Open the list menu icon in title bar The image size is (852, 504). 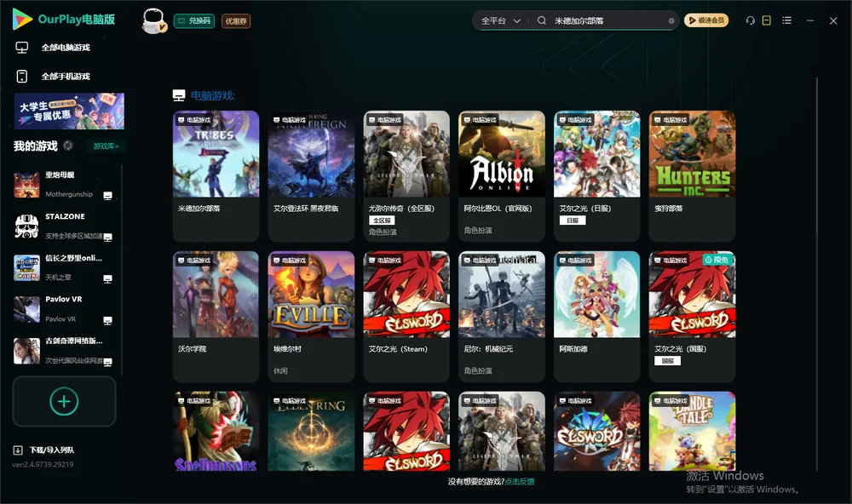tap(786, 20)
